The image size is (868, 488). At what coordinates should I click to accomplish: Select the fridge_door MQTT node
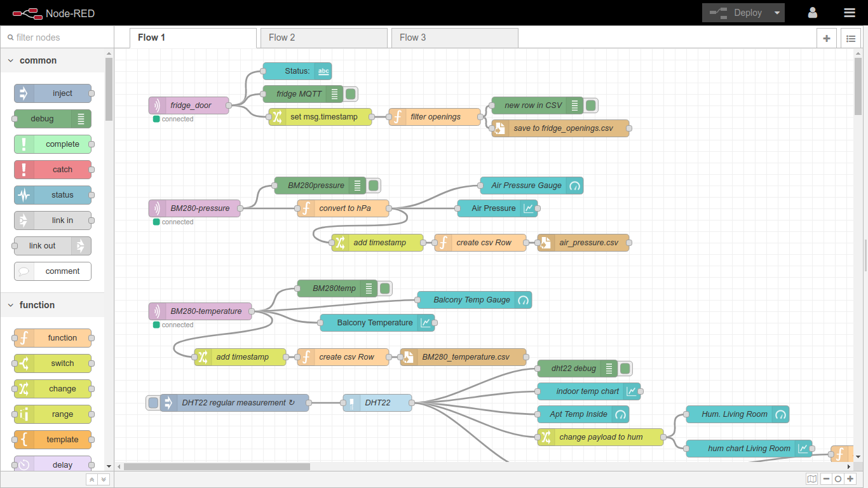pyautogui.click(x=189, y=105)
